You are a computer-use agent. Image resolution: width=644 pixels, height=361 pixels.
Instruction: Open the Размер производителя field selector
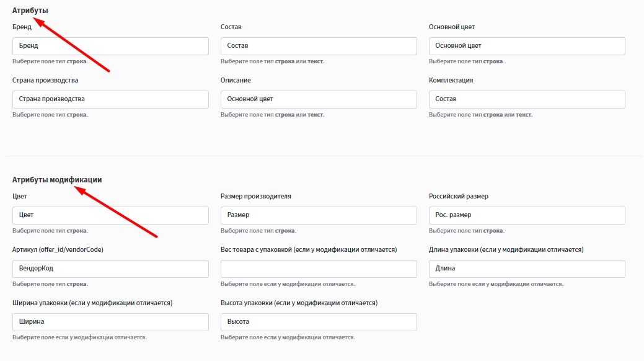(x=319, y=215)
